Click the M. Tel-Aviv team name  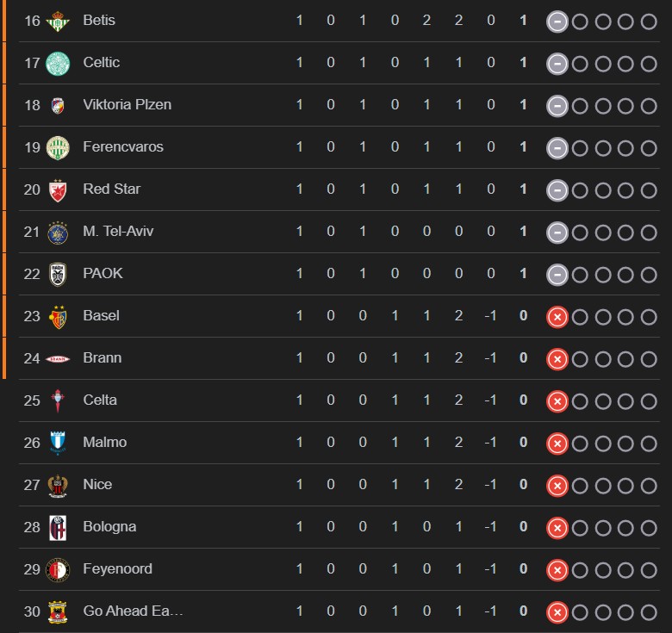118,232
